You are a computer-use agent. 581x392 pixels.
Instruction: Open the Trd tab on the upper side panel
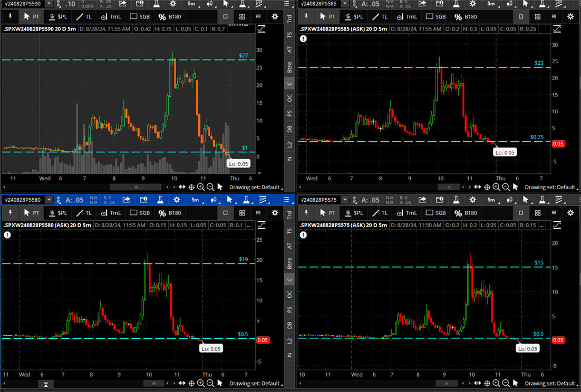pyautogui.click(x=289, y=19)
